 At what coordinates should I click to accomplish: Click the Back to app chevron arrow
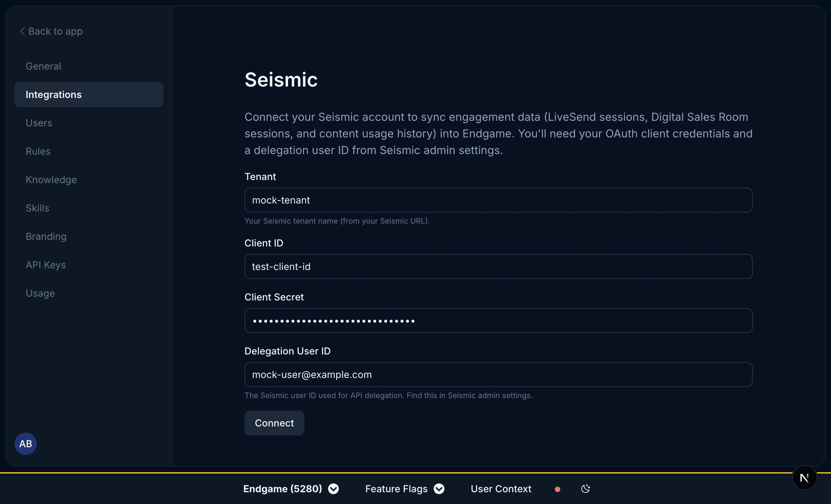coord(23,31)
